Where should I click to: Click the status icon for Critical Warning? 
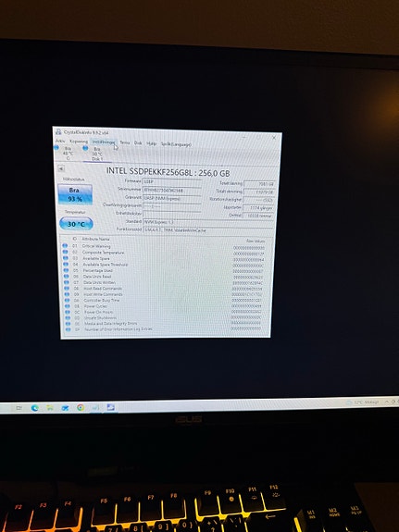65,245
